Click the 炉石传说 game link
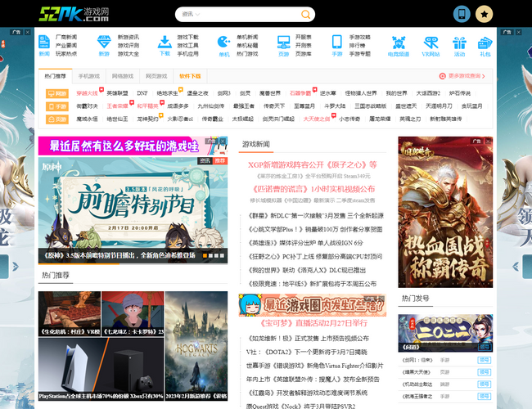This screenshot has width=532, height=409. [460, 93]
